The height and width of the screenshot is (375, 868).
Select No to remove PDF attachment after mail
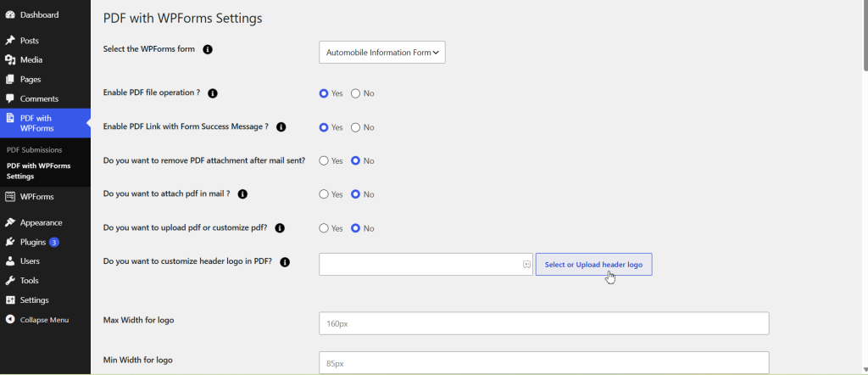tap(356, 160)
